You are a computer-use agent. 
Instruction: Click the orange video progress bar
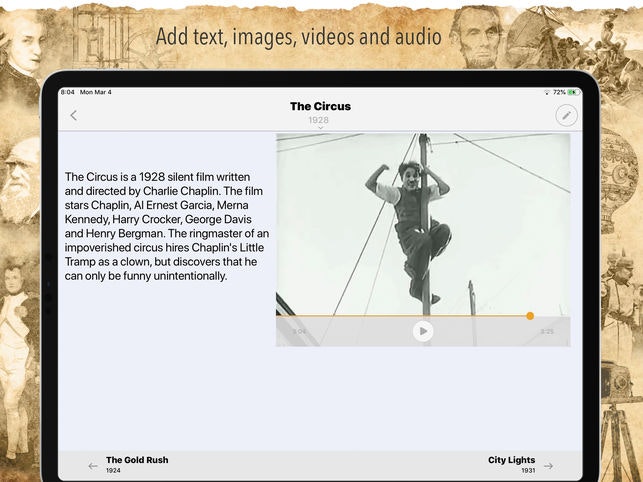coord(401,315)
